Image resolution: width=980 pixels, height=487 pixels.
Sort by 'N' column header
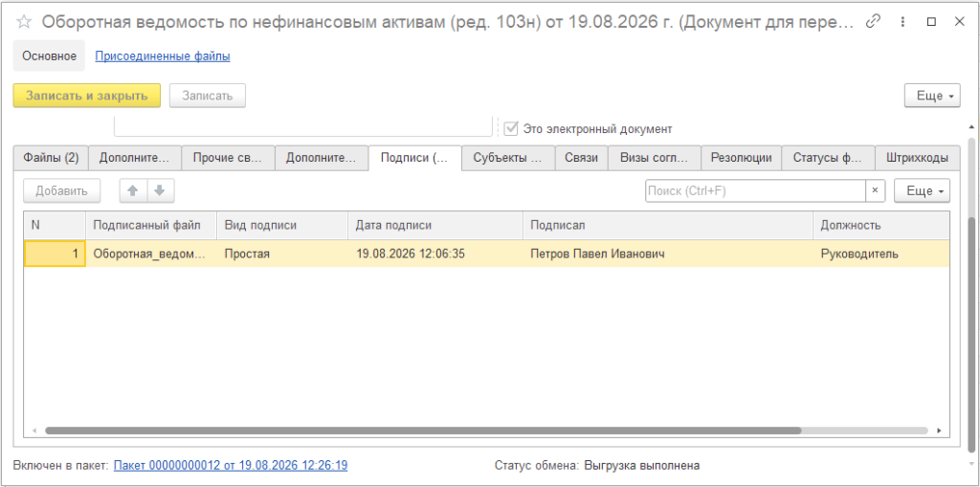click(x=55, y=225)
